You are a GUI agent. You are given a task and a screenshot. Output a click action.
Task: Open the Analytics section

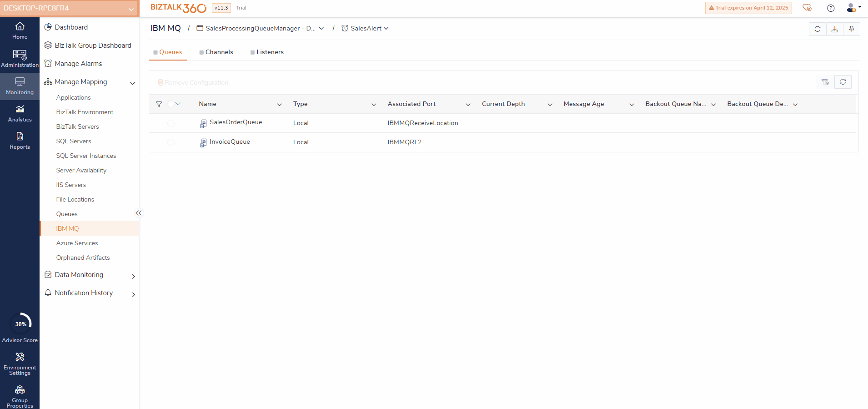click(x=20, y=113)
